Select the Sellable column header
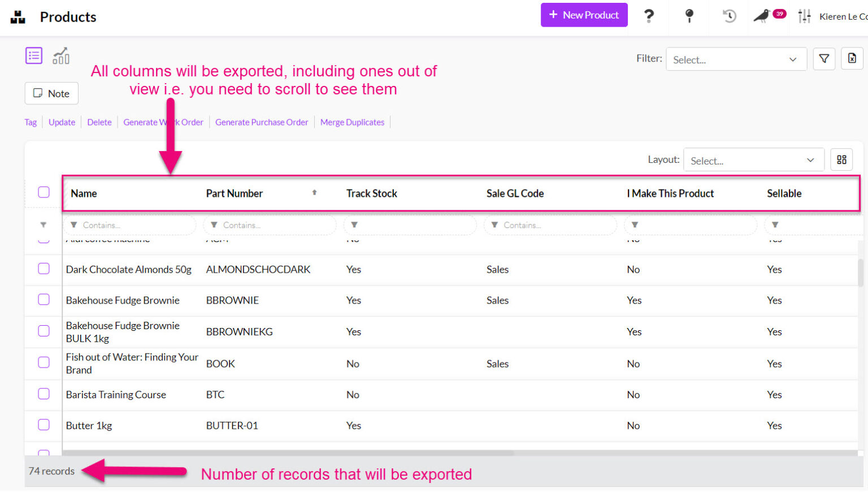The image size is (868, 492). (784, 193)
